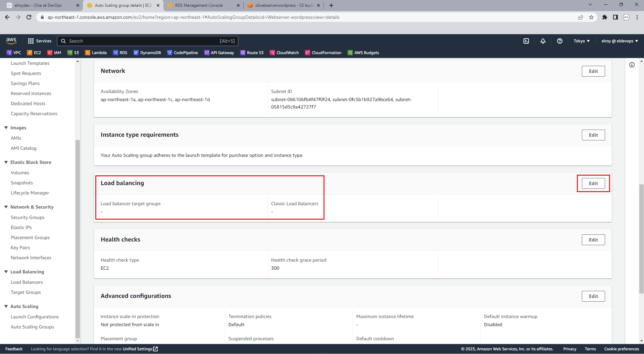Reload the browser page
Screen dimensions: 644x354
29,17
